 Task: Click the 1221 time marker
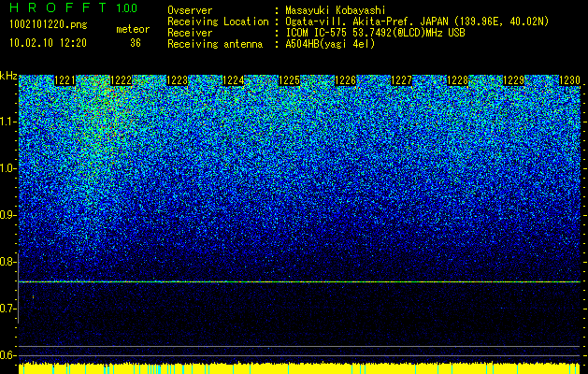pos(65,80)
